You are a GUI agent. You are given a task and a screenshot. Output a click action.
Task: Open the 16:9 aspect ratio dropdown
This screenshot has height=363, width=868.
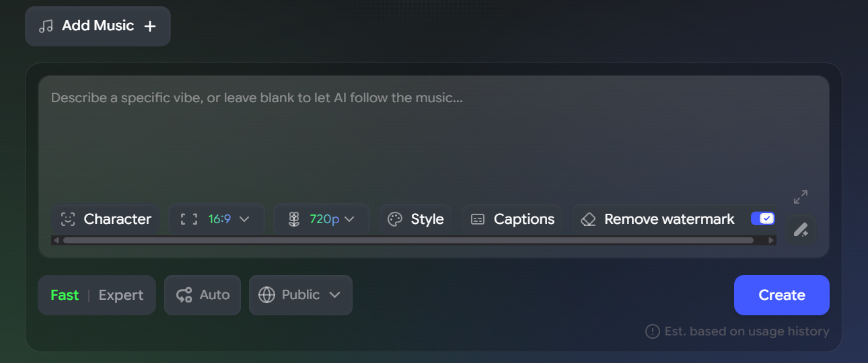coord(217,219)
